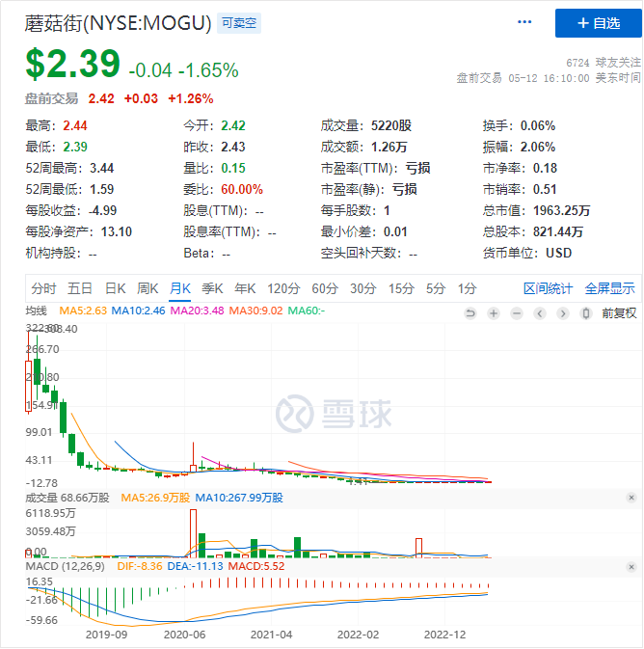This screenshot has height=649, width=644.
Task: Click the pre-market price 2.42
Action: (x=101, y=98)
